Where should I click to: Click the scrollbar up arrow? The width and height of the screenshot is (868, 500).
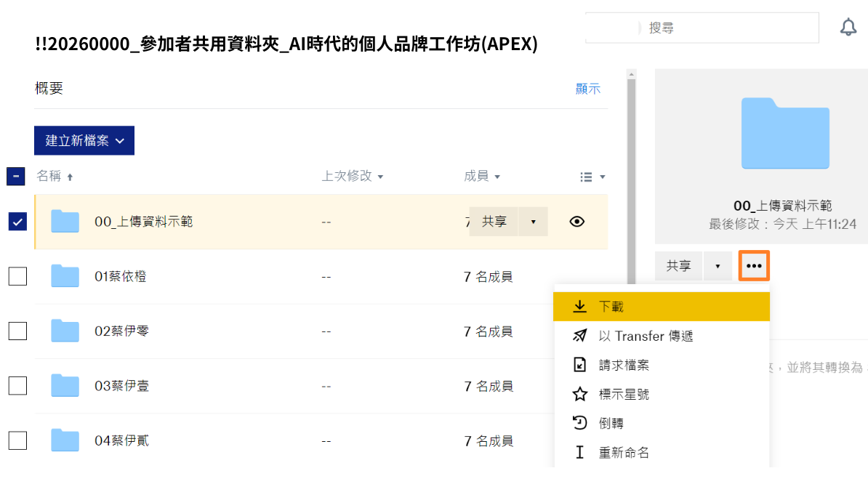pyautogui.click(x=631, y=74)
